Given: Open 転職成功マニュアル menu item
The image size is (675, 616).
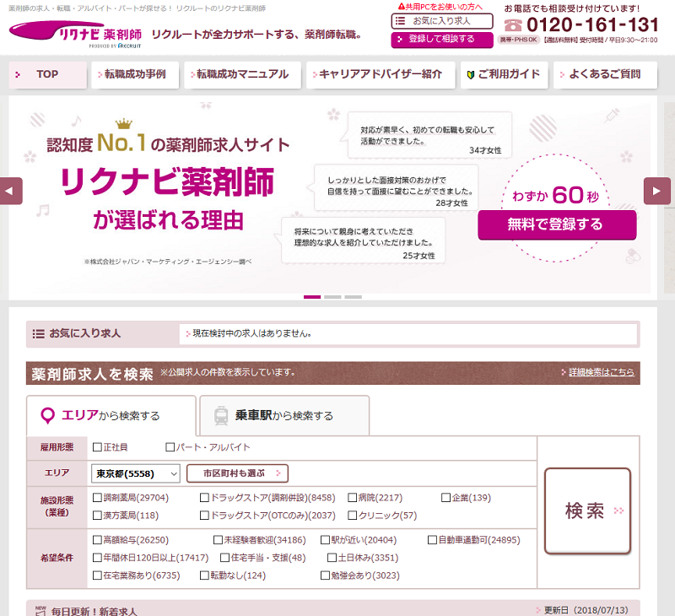Looking at the screenshot, I should tap(242, 75).
